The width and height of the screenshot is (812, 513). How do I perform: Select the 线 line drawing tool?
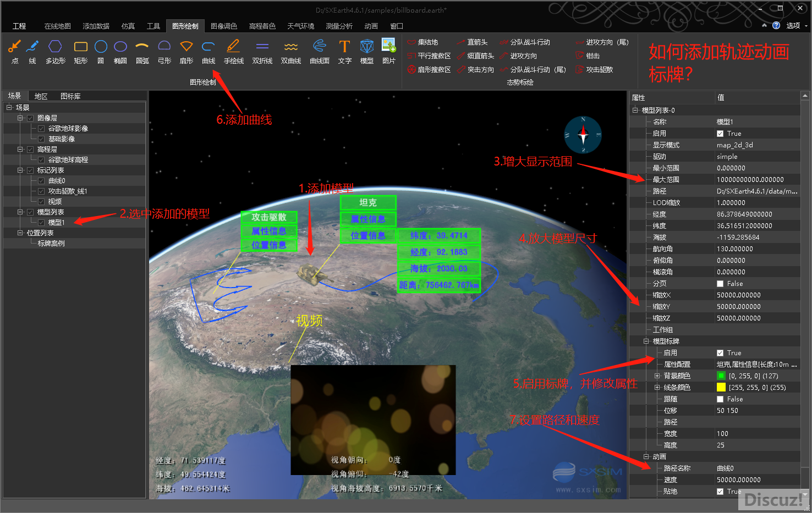[x=32, y=51]
